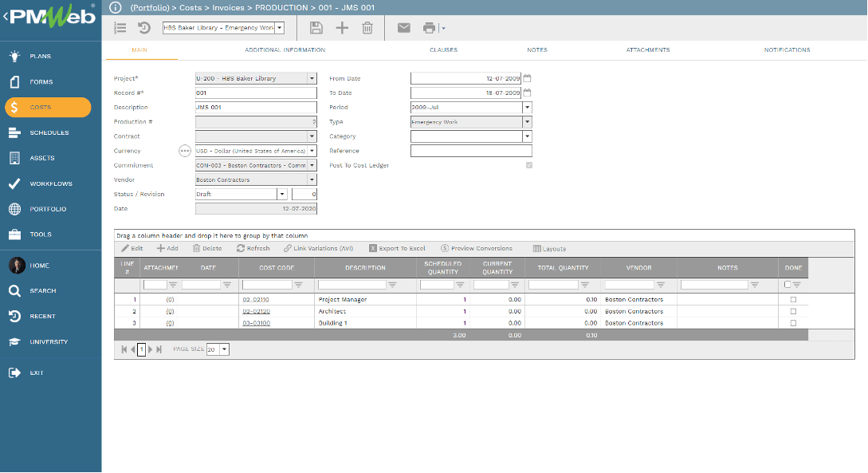Expand the Type dropdown set to Emergency Work

[527, 121]
